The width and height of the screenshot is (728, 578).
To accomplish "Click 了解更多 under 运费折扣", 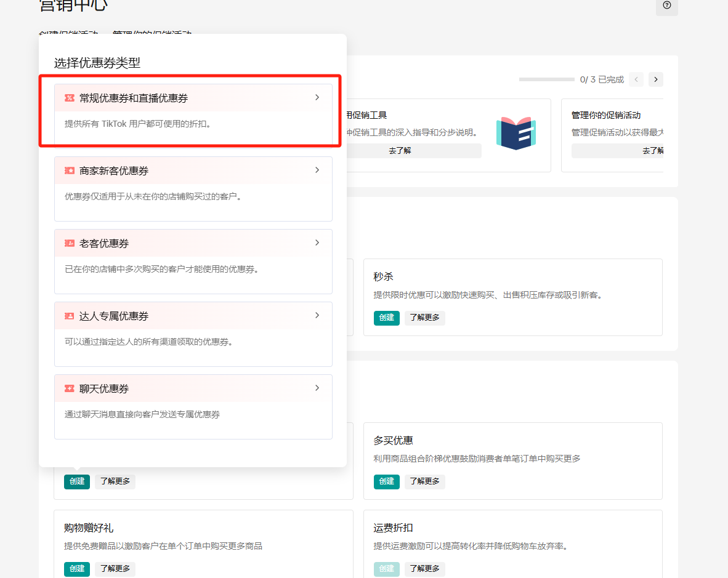I will (x=424, y=569).
